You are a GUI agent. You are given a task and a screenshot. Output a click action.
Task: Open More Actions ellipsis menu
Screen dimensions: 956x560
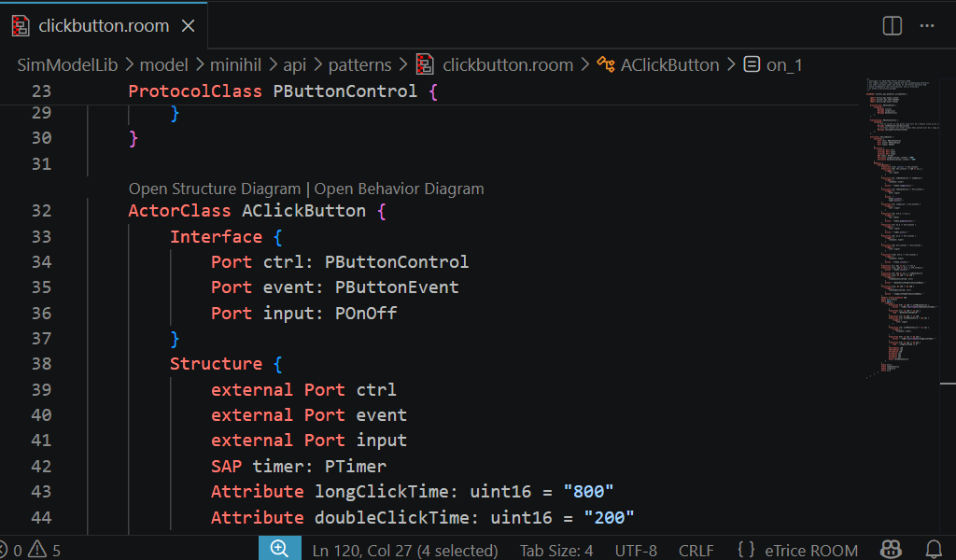[x=927, y=25]
